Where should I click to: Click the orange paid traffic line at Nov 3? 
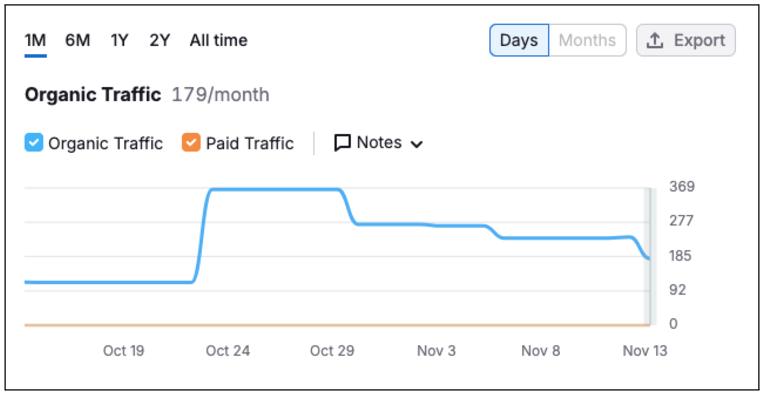(x=436, y=325)
